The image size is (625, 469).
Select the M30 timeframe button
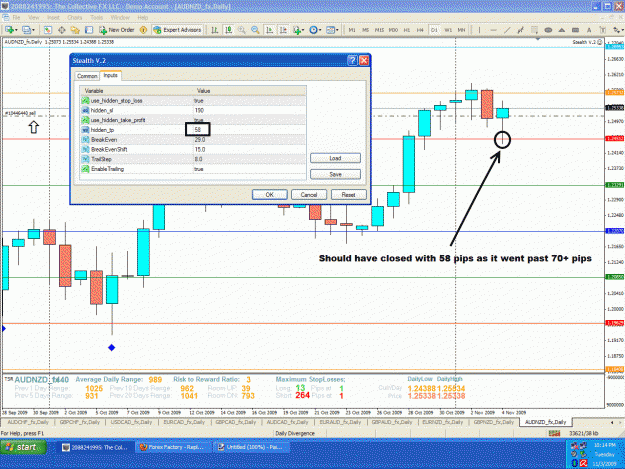pos(393,30)
